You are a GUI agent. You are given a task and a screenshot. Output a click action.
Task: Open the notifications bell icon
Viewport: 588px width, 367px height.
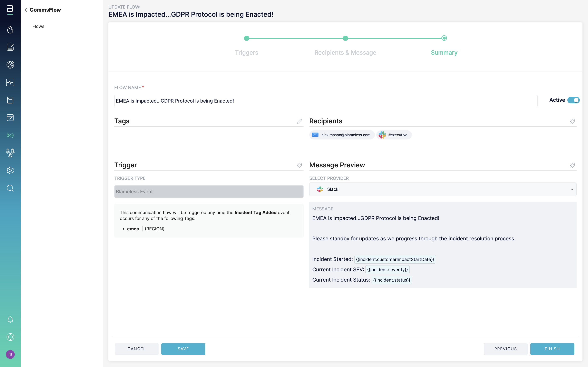point(10,319)
